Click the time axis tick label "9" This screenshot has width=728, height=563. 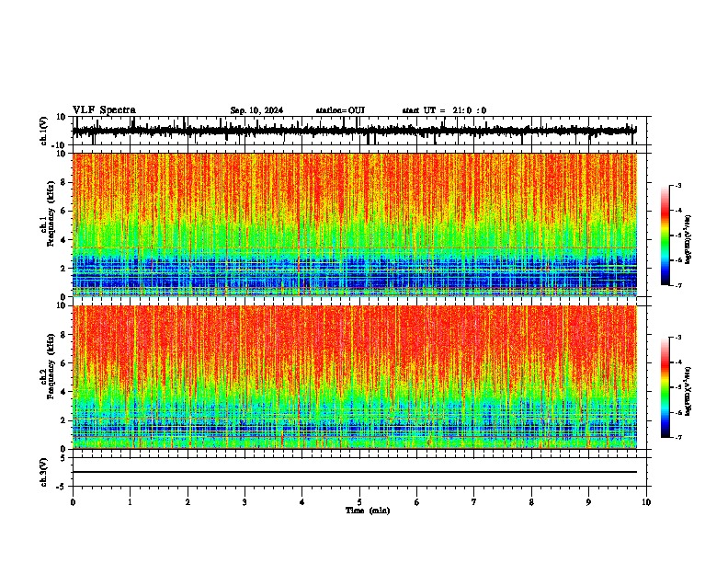588,502
